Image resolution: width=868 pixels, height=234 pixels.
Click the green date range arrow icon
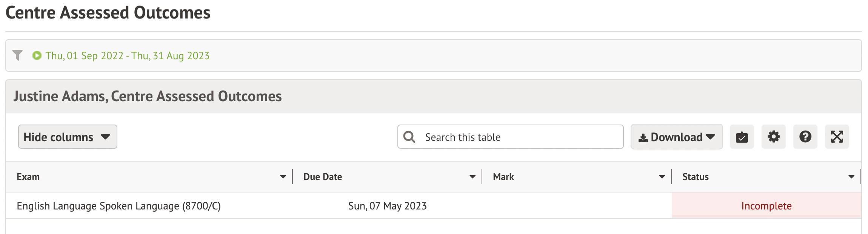(37, 55)
